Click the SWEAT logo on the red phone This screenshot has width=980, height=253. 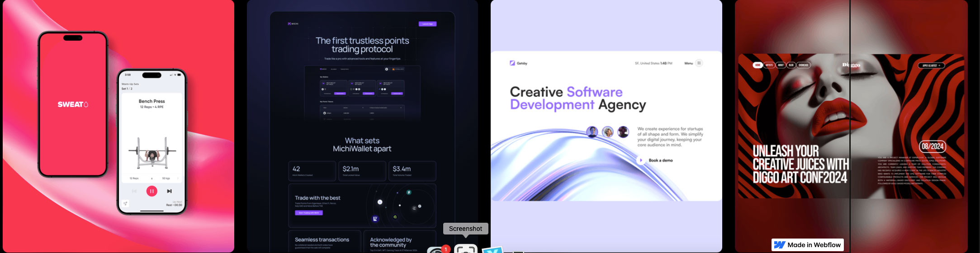73,104
